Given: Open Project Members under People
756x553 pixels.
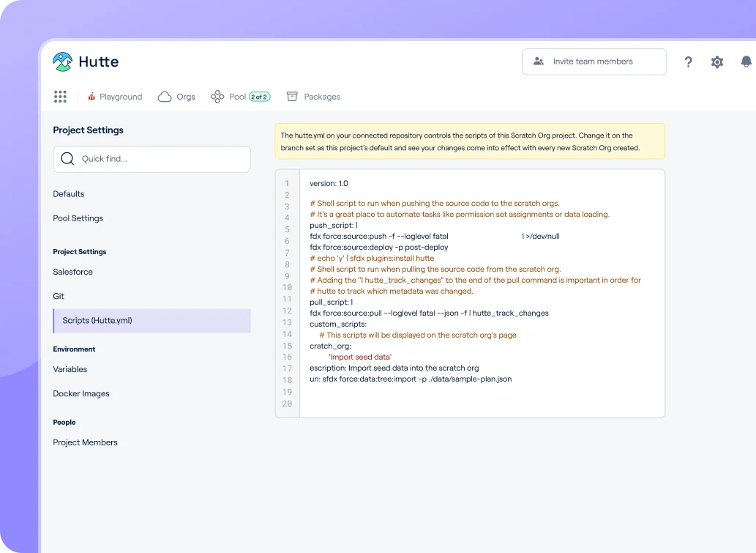Looking at the screenshot, I should [86, 442].
